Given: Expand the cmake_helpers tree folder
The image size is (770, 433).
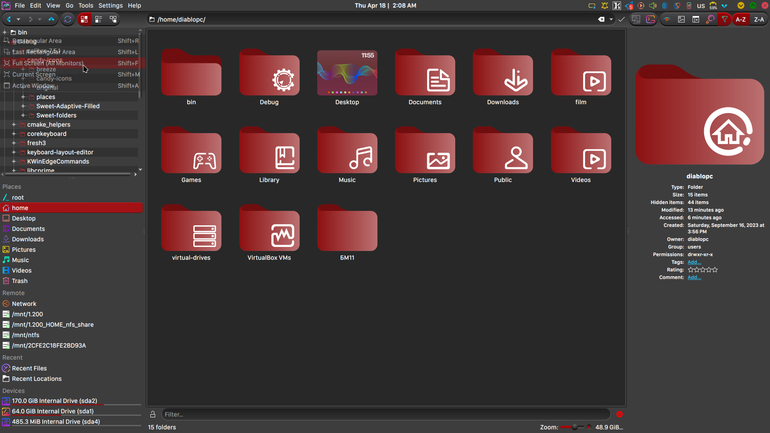Looking at the screenshot, I should tap(14, 125).
